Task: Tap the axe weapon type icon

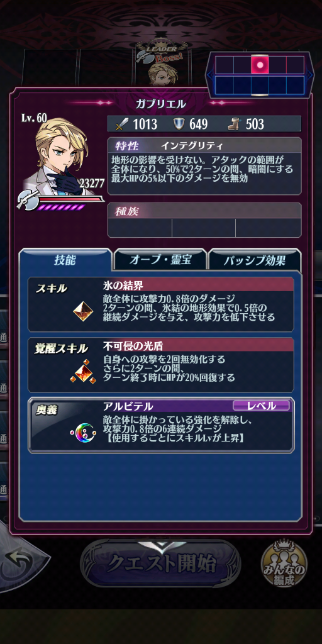Action: coord(29,201)
